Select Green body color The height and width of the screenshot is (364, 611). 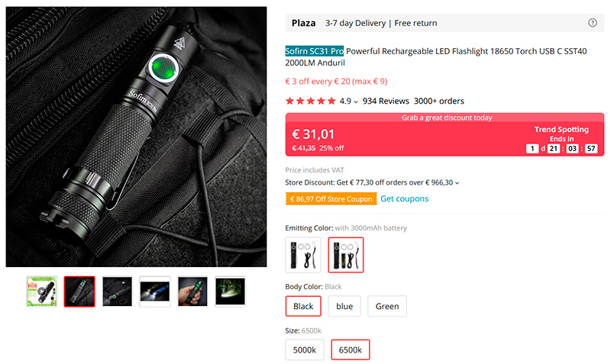pyautogui.click(x=387, y=307)
